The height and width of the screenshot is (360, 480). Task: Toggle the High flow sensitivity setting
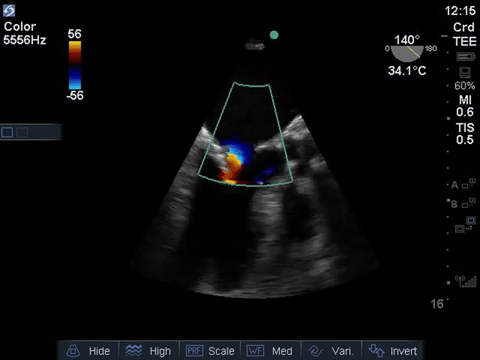click(x=149, y=351)
